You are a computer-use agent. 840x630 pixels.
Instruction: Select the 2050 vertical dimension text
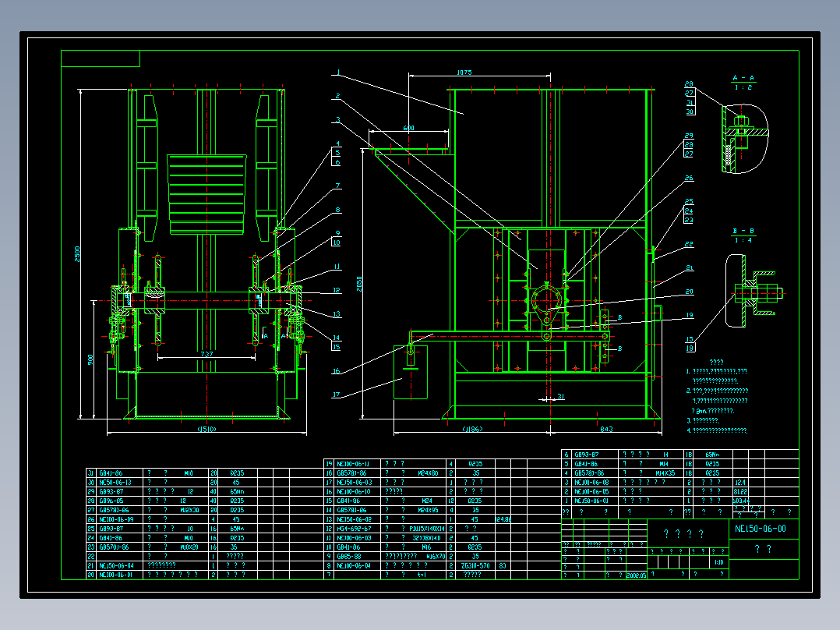(x=359, y=284)
